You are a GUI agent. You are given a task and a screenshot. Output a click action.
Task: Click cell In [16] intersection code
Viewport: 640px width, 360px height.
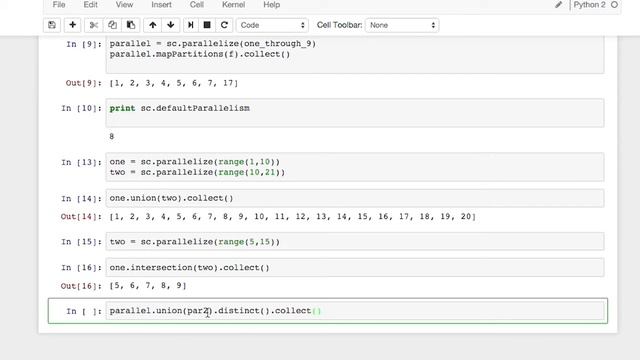tap(355, 267)
